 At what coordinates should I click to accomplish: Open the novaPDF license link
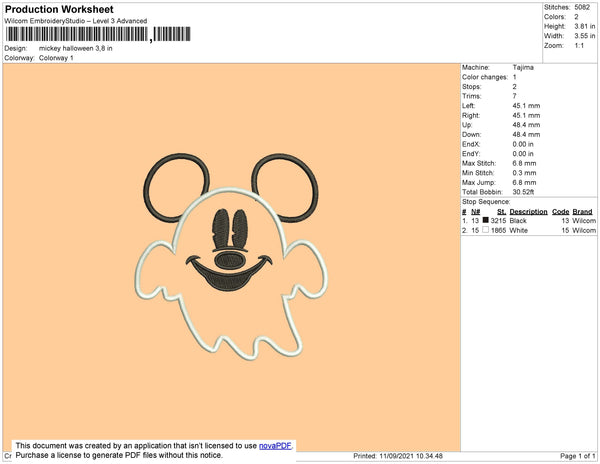275,446
